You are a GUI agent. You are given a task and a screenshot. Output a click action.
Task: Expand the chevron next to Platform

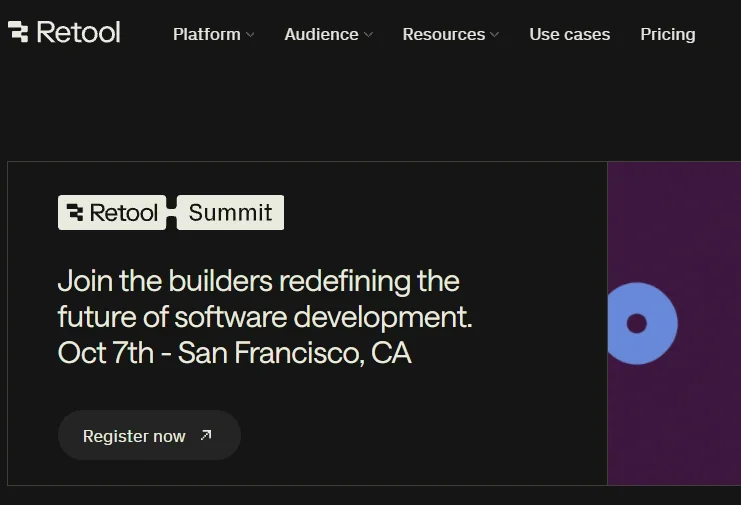(250, 35)
